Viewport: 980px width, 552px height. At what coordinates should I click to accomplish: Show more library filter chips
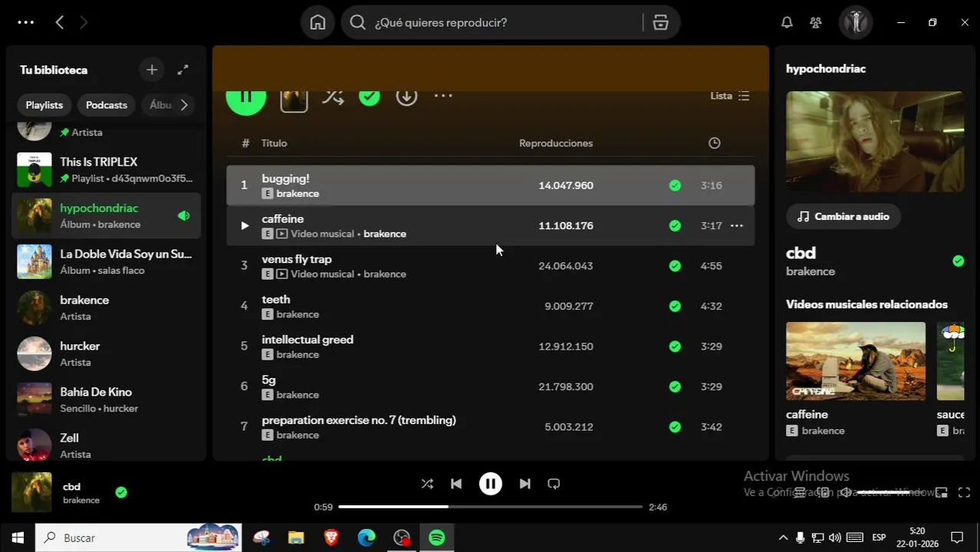pos(184,105)
